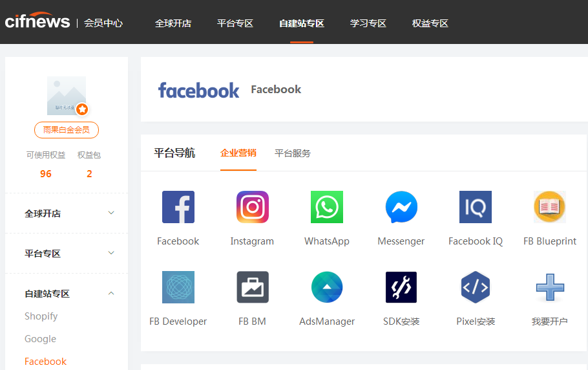Viewport: 588px width, 370px height.
Task: Go to 平台专区 in top navigation
Action: pyautogui.click(x=235, y=23)
